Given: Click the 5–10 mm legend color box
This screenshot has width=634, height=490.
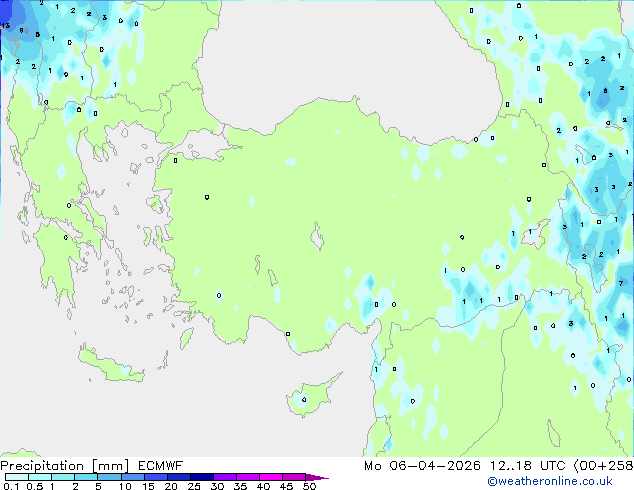Looking at the screenshot, I should tap(109, 477).
